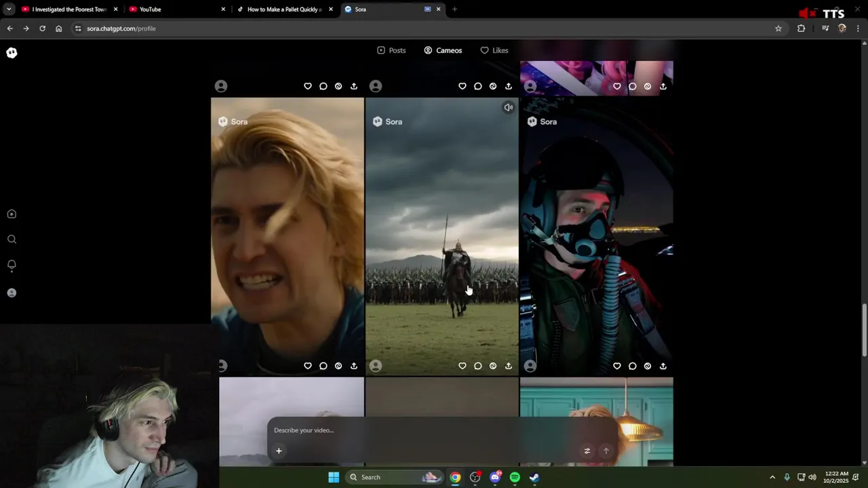Remix the fighter pilot video
Screen dimensions: 868x488
[x=648, y=366]
